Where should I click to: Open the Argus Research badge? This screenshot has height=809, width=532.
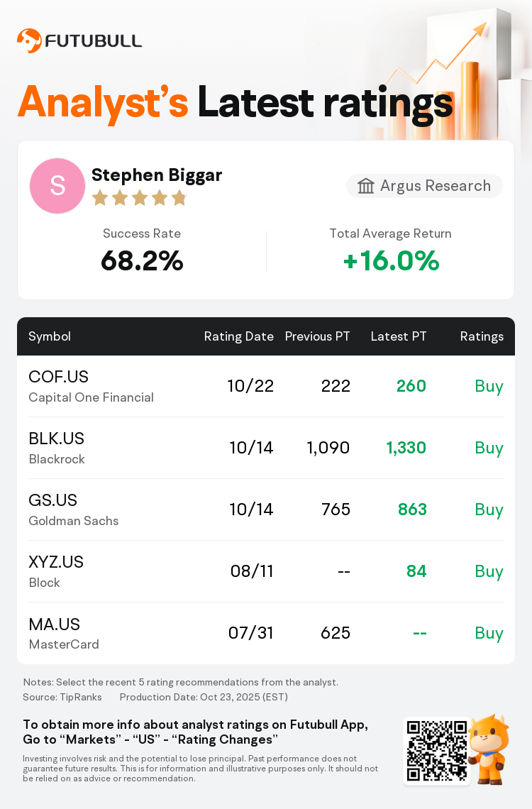424,186
